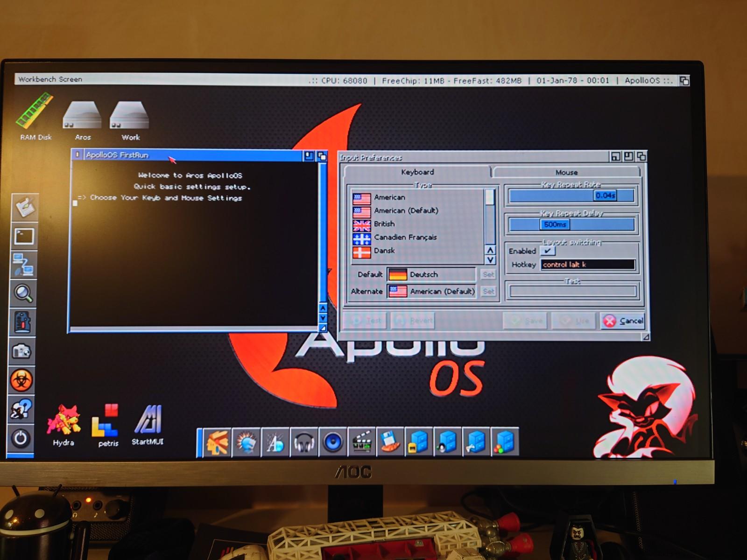Open the Work drive icon

130,119
